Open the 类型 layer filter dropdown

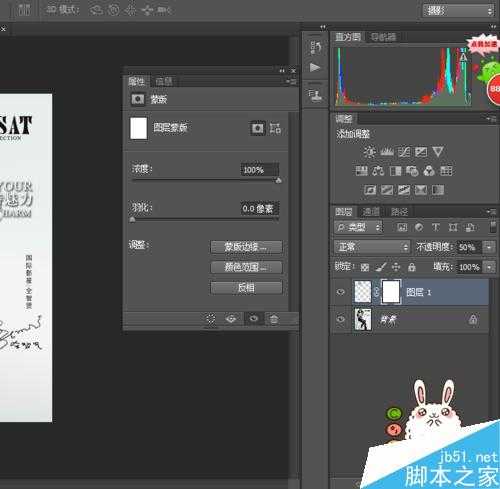pos(358,227)
